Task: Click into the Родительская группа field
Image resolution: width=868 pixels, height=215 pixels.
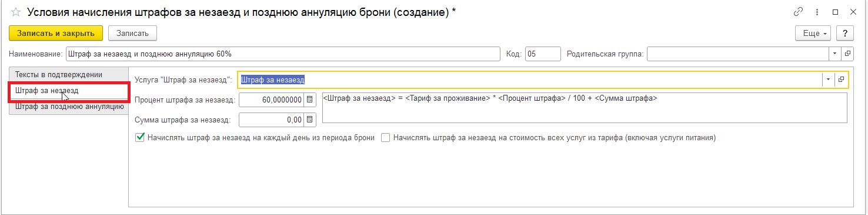Action: (738, 54)
